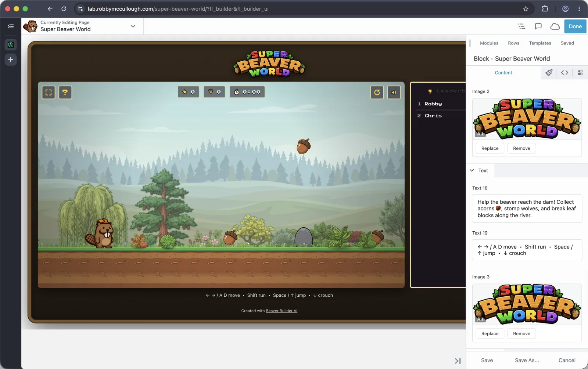
Task: Click the game timer display 0:00
Action: 247,92
